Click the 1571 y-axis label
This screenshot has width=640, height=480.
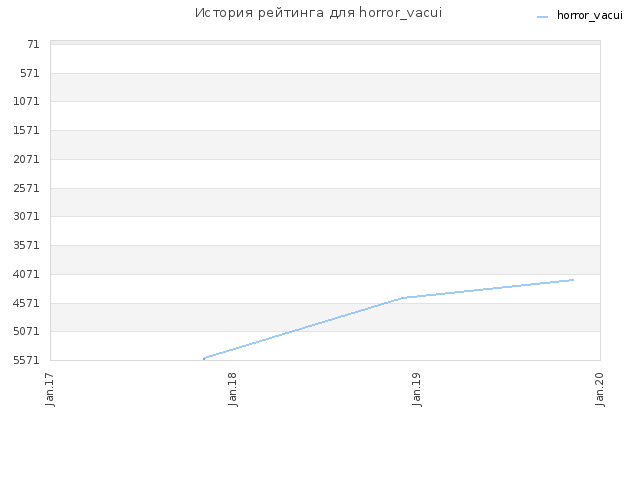[27, 130]
